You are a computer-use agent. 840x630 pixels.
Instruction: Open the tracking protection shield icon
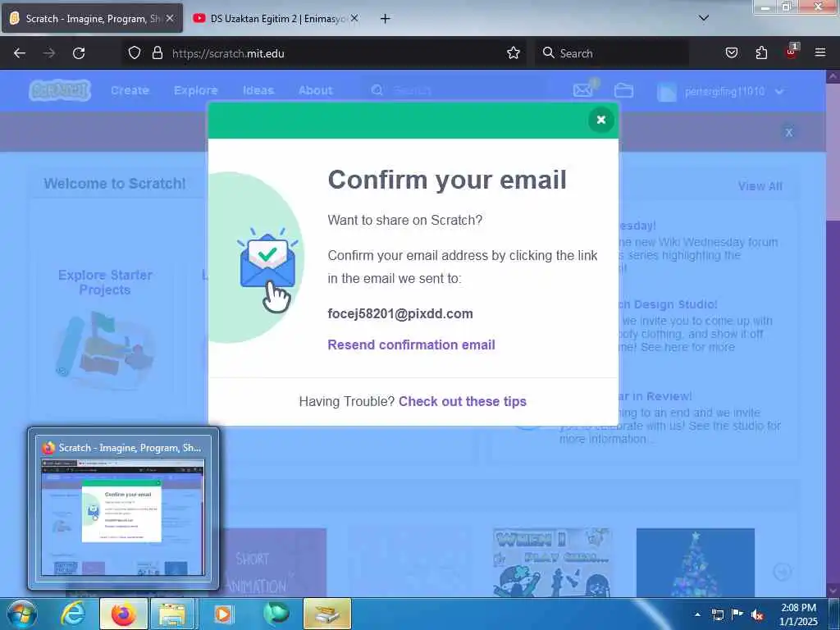pos(135,53)
